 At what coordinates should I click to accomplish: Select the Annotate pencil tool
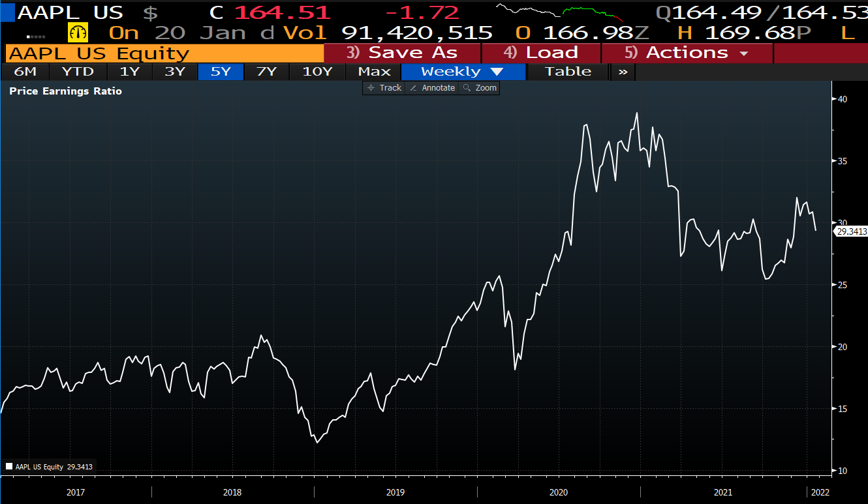(x=431, y=87)
